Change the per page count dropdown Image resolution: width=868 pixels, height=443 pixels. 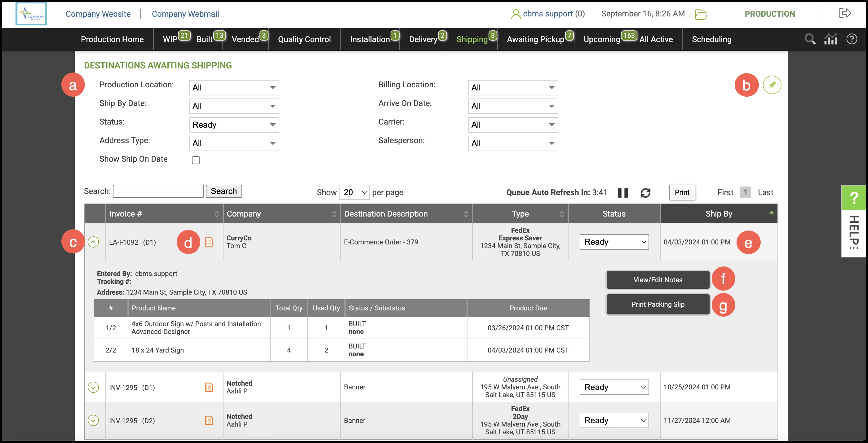pos(354,192)
